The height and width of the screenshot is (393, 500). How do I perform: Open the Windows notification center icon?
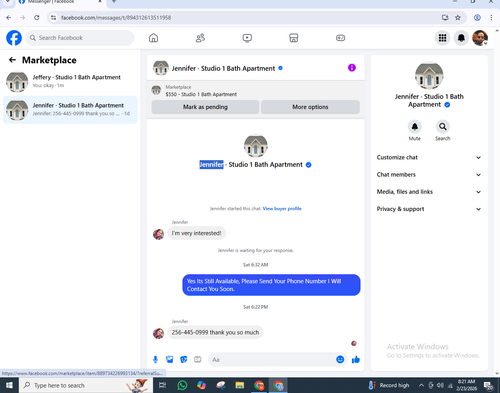489,386
